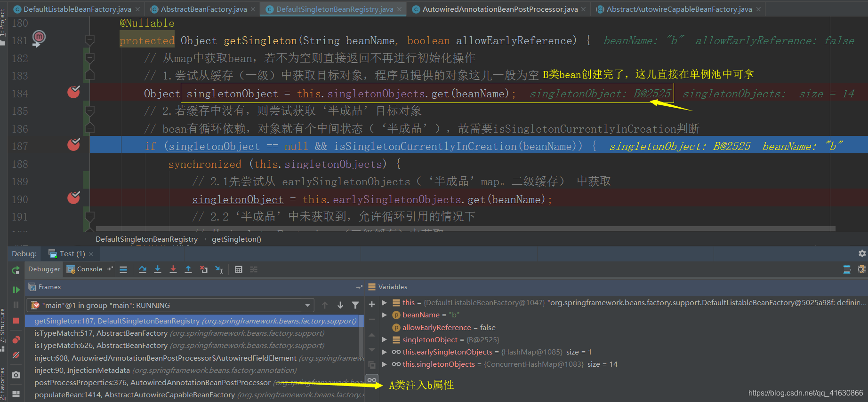868x402 pixels.
Task: Collapse the method fold at line 181
Action: click(x=90, y=40)
